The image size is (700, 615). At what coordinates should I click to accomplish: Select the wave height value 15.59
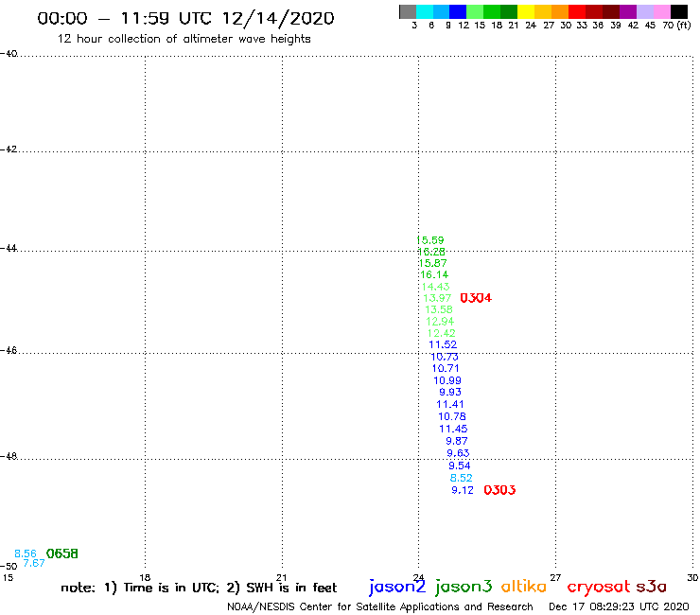click(430, 240)
